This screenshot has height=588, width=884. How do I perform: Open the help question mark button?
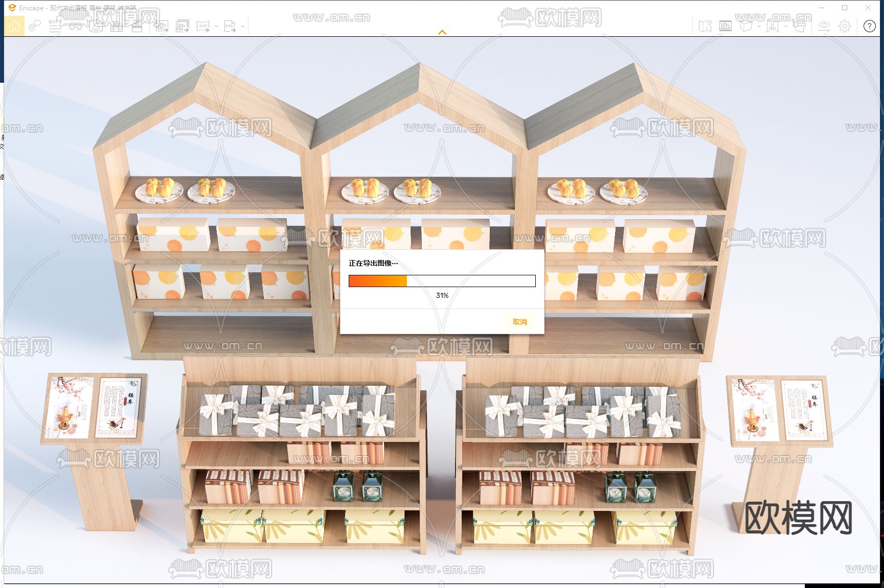click(869, 26)
